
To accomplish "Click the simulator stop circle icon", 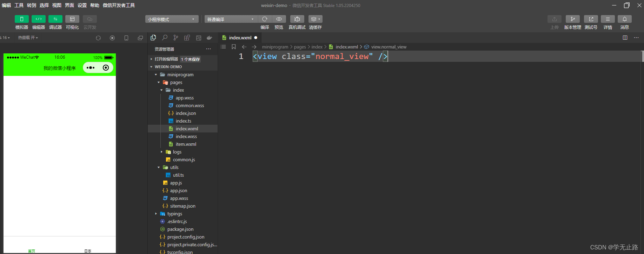I will pos(112,38).
